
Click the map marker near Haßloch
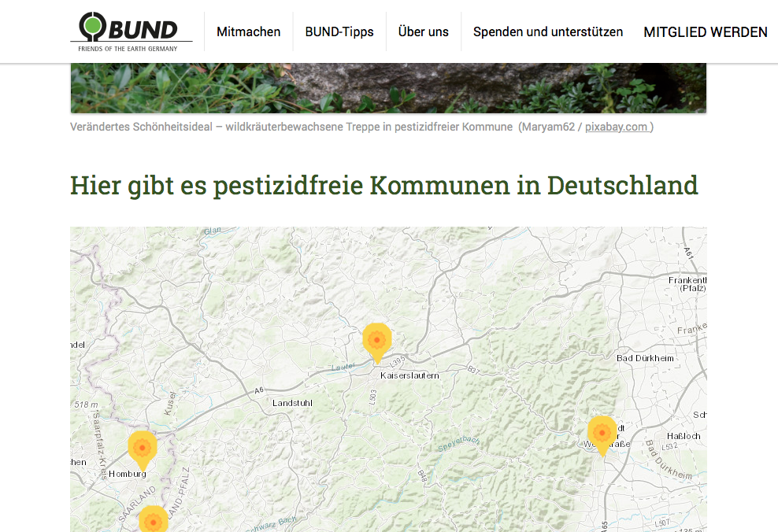coord(602,433)
